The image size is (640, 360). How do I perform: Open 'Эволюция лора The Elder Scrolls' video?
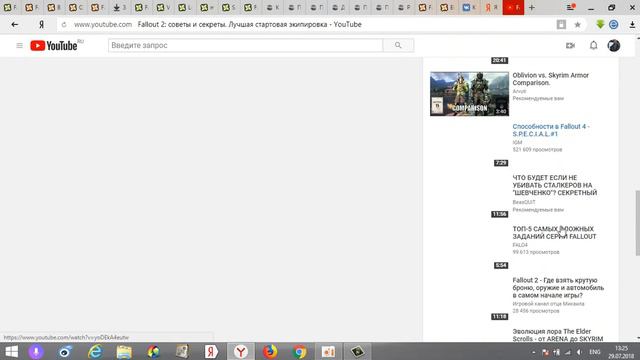click(558, 335)
